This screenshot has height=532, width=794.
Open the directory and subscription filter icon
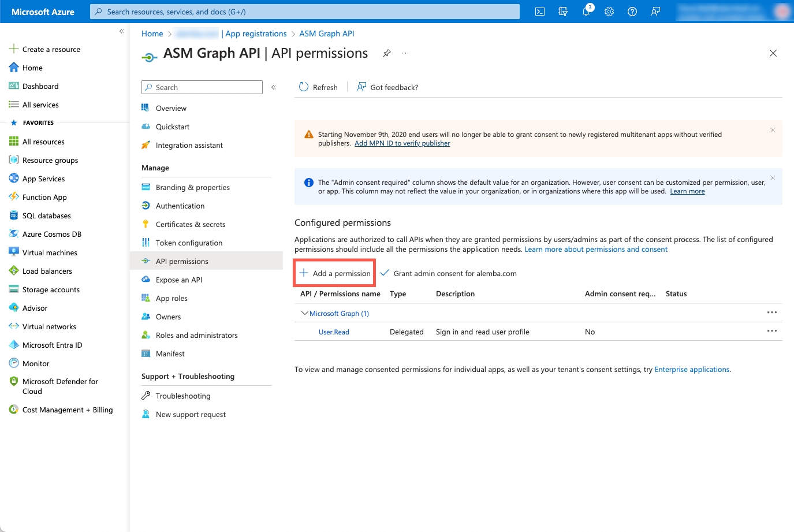563,12
